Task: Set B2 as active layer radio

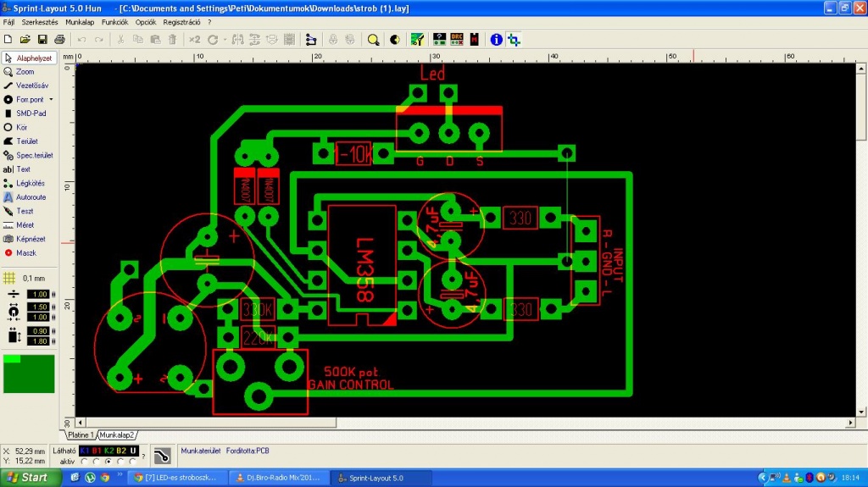Action: (x=120, y=462)
